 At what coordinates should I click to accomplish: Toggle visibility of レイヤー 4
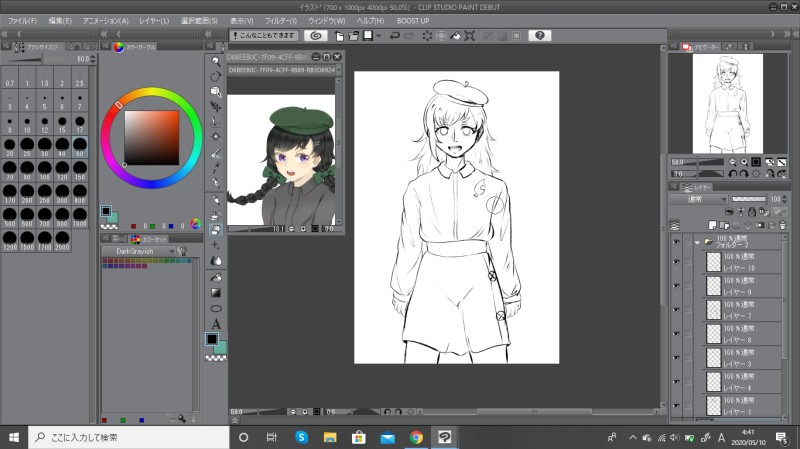click(x=676, y=381)
